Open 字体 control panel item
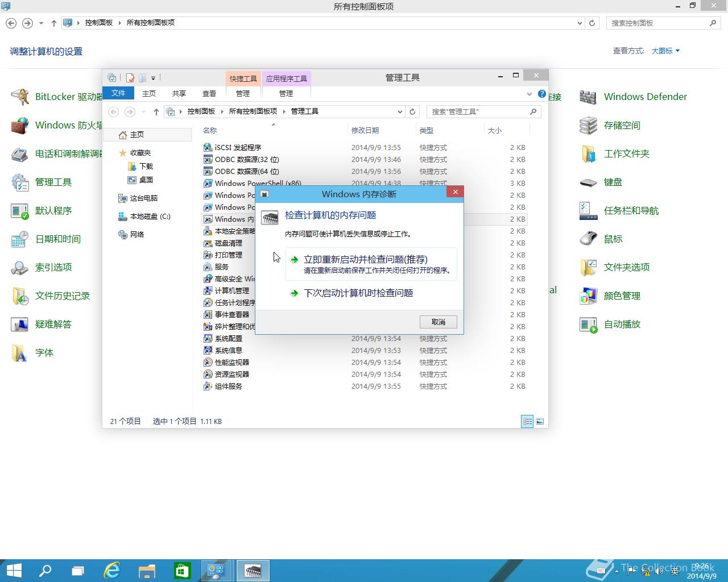 [32, 352]
